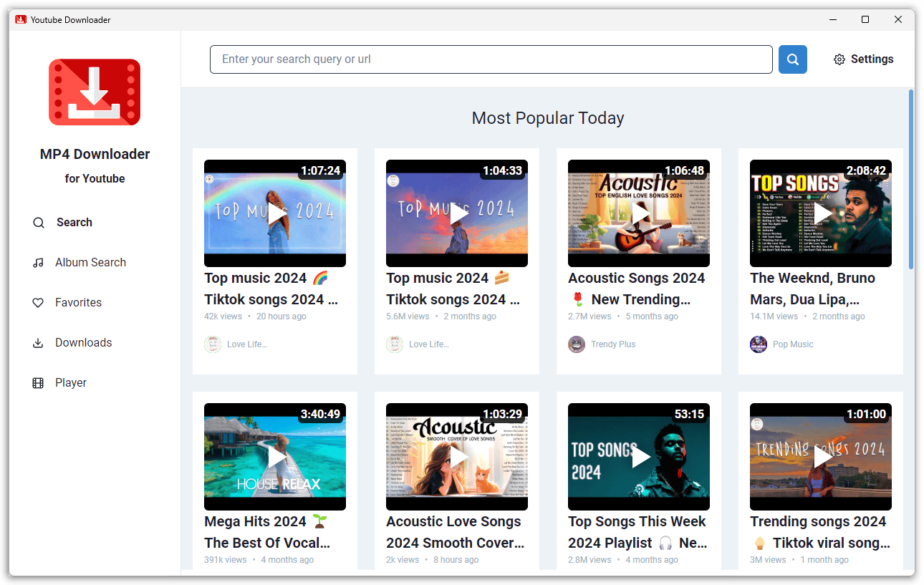The image size is (924, 585).
Task: Open Settings via the gear icon
Action: (839, 59)
